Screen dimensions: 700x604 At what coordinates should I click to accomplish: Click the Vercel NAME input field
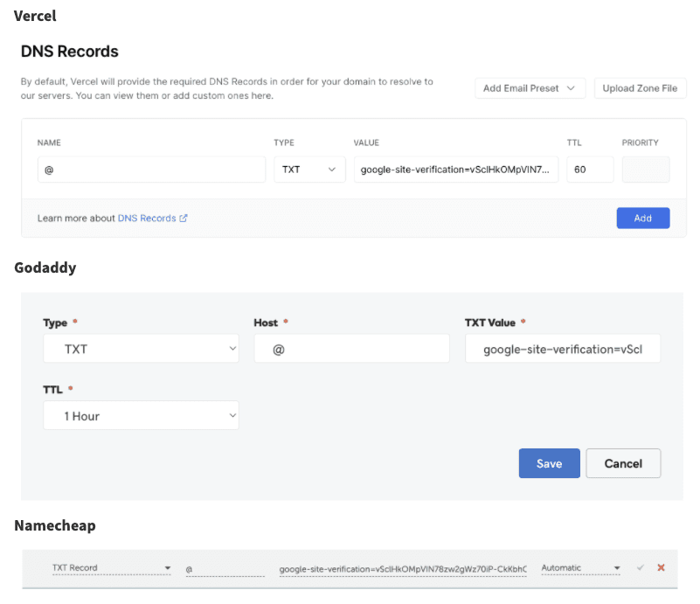click(x=151, y=170)
